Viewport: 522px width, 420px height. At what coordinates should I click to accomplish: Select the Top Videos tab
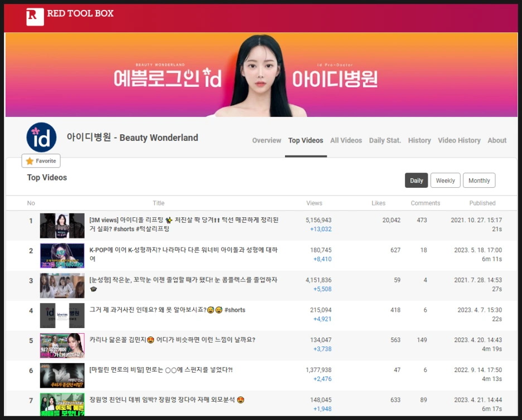tap(306, 140)
